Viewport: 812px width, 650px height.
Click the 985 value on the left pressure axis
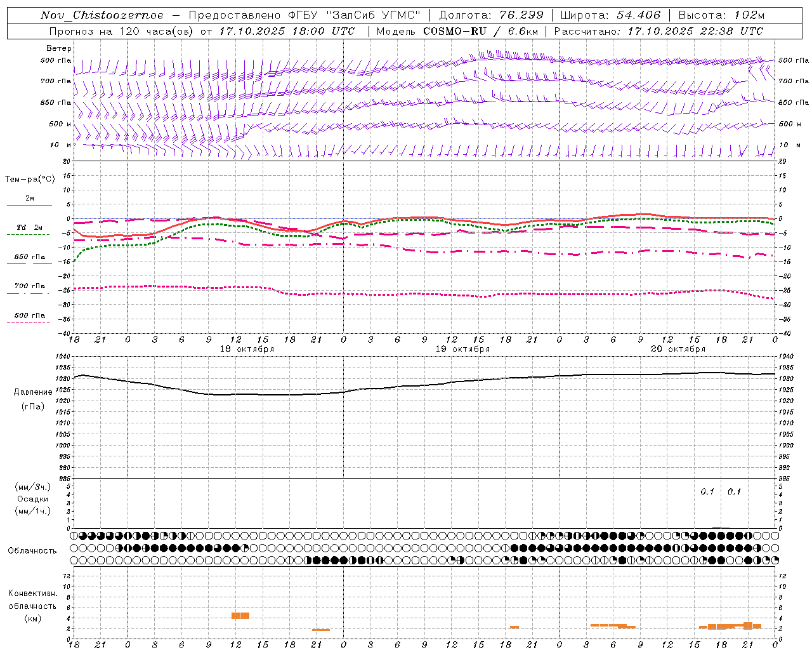(65, 479)
